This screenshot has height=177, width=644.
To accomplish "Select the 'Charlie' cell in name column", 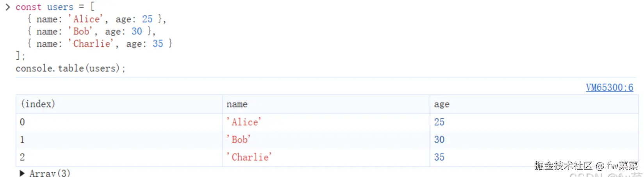I will point(249,157).
